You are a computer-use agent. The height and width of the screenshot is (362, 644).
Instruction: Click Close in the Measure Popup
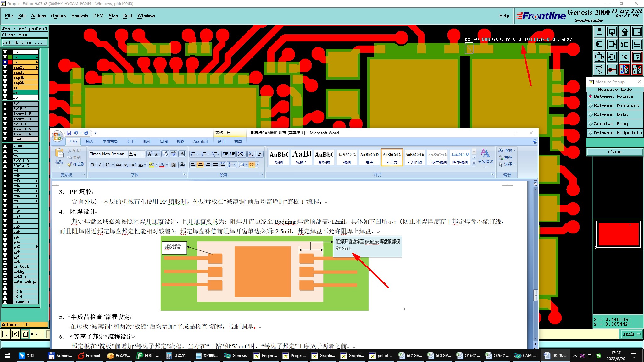pyautogui.click(x=615, y=152)
